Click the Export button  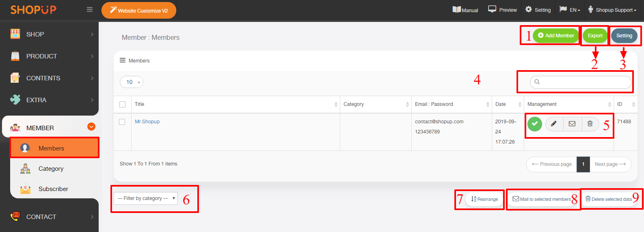pos(595,36)
